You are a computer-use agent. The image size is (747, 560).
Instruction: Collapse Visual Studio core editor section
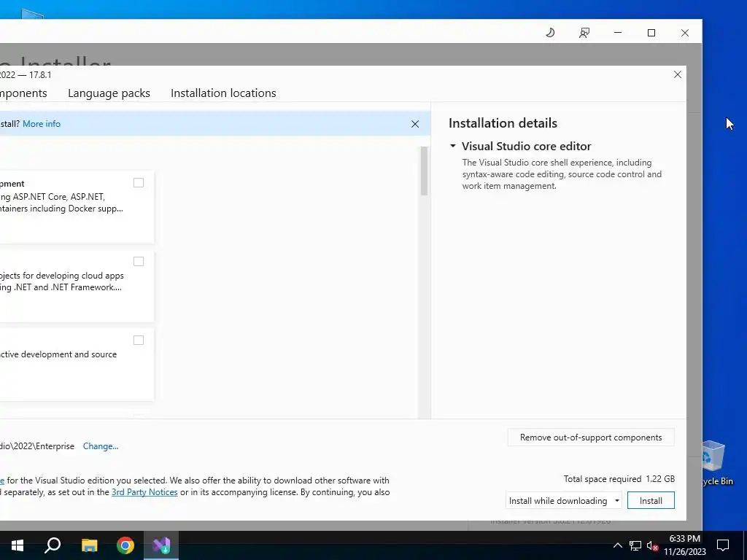(x=453, y=146)
